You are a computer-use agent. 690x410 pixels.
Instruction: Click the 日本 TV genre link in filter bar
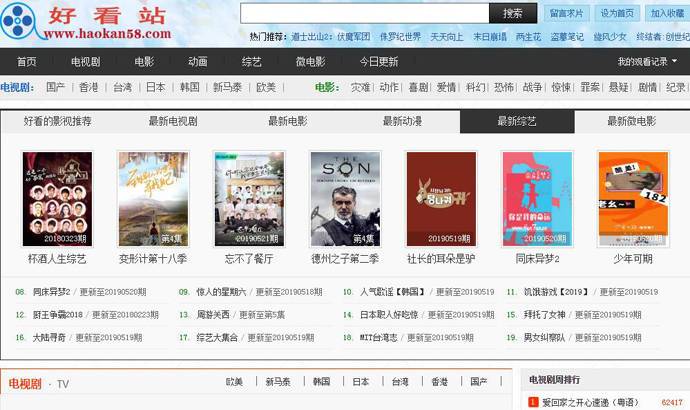point(155,87)
